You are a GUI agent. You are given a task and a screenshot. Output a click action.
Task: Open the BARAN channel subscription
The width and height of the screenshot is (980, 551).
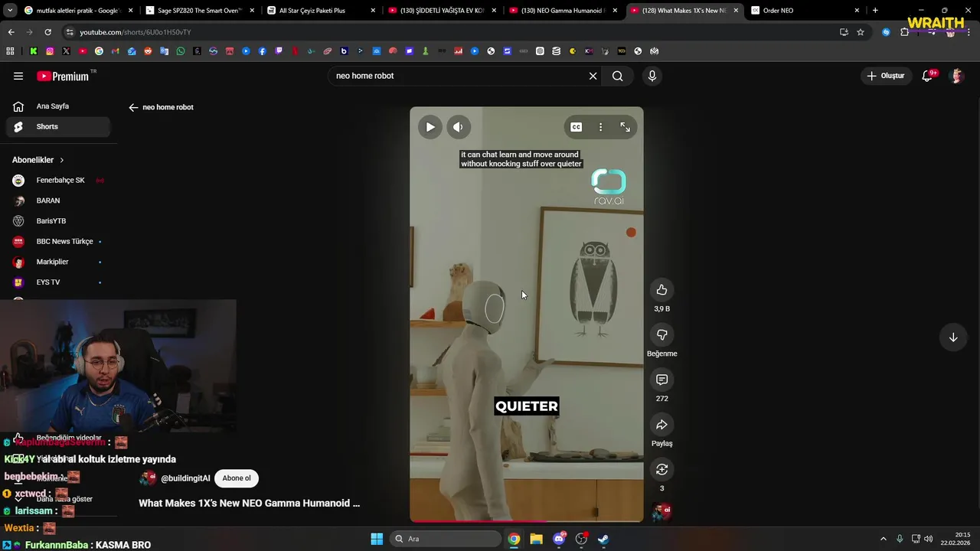[58, 201]
